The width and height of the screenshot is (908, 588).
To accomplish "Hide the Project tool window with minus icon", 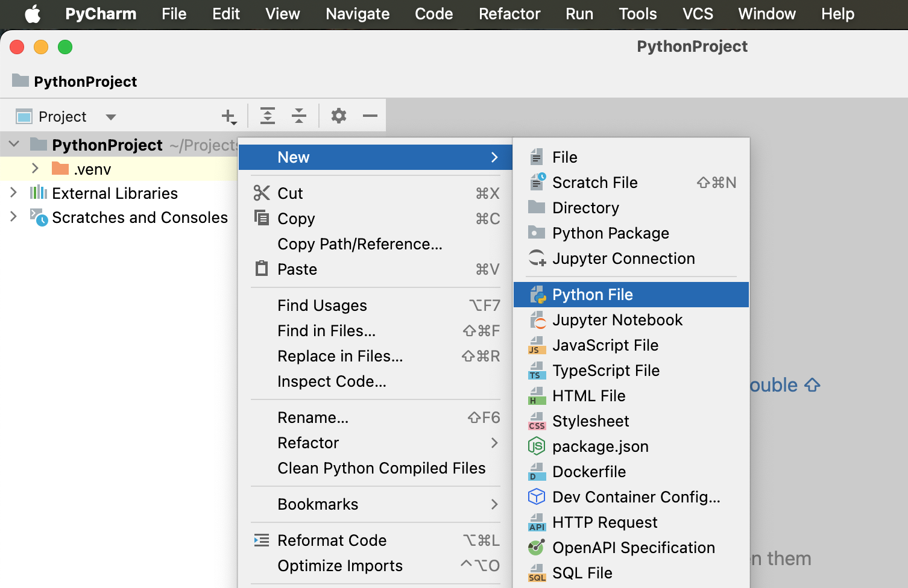I will (370, 116).
